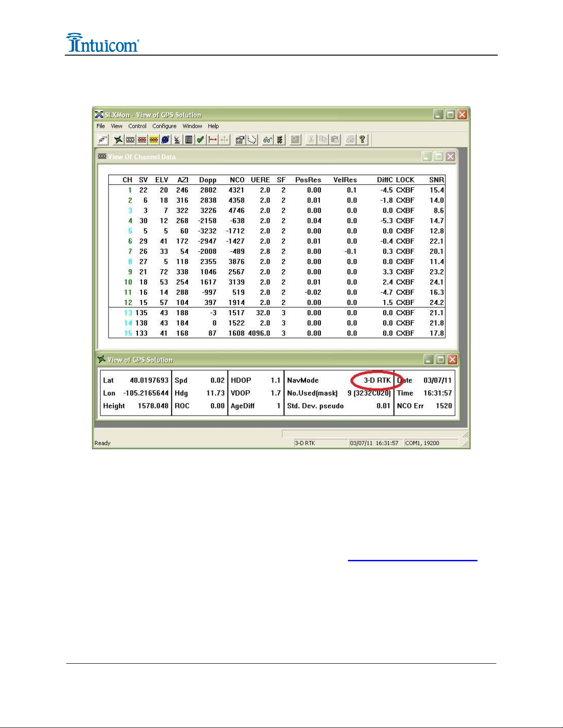The width and height of the screenshot is (563, 728).
Task: Click the yellow-highlighted channel toolbar icon
Action: coord(154,140)
